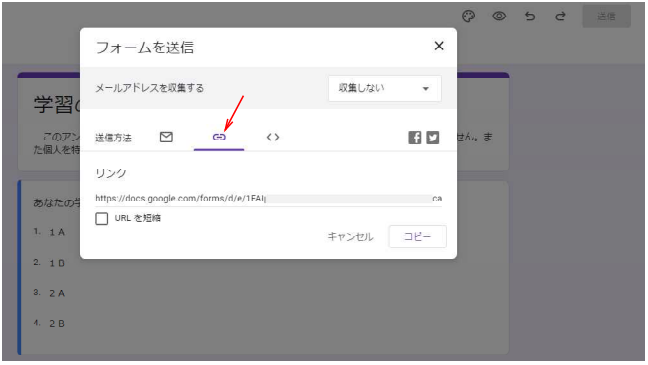The image size is (648, 365).
Task: Click the background form title 学習
Action: (x=57, y=105)
